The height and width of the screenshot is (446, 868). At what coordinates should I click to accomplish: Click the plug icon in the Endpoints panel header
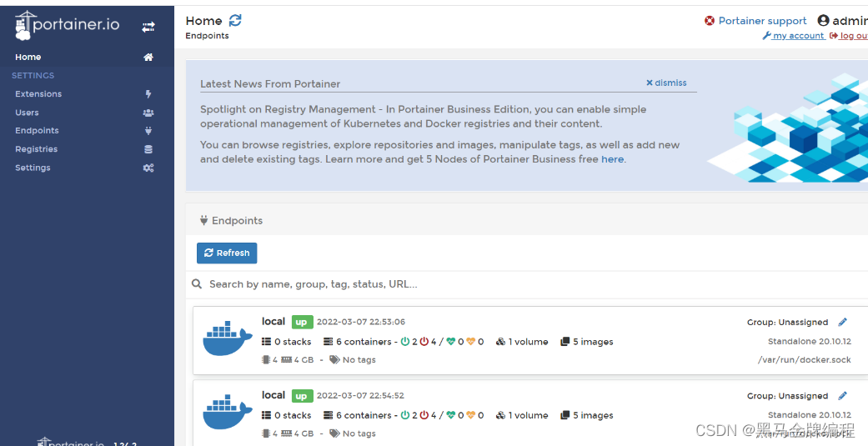coord(203,220)
